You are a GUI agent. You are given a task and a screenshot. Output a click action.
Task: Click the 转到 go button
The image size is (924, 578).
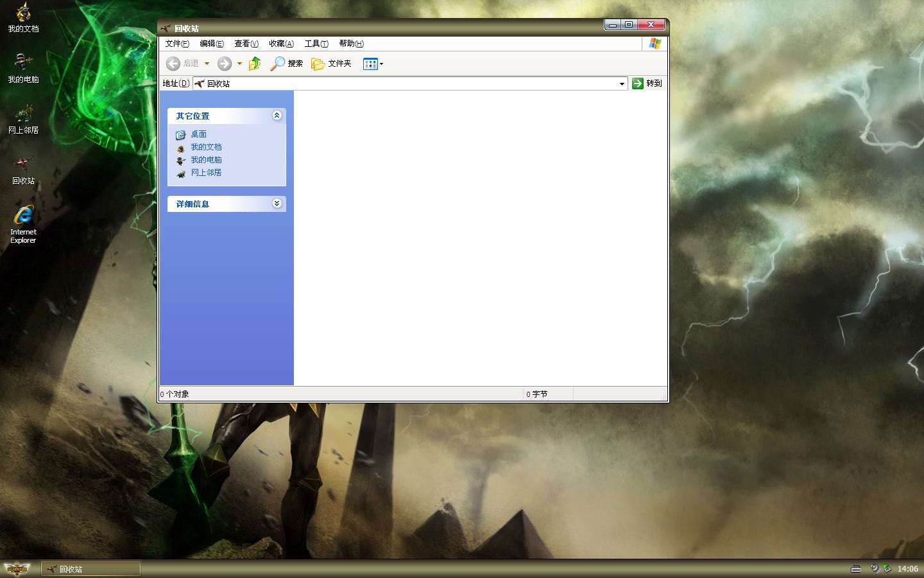pyautogui.click(x=647, y=83)
